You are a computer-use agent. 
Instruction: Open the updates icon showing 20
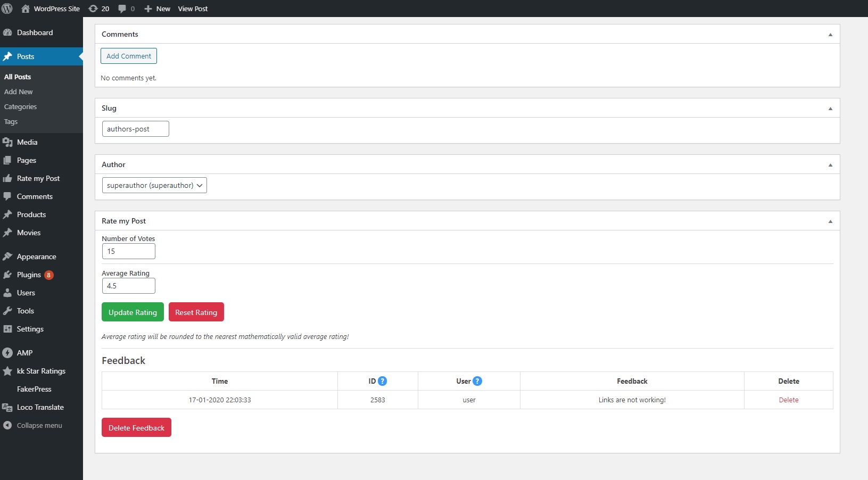click(94, 8)
